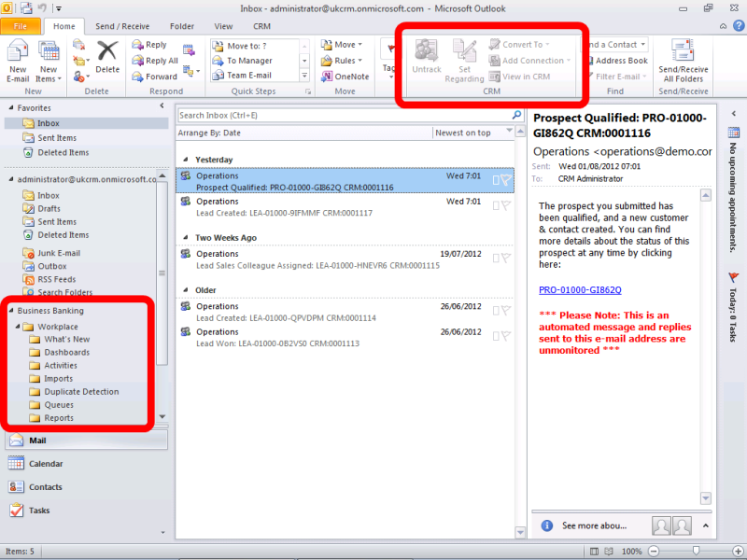Click Arrange By: Date header
This screenshot has height=560, width=747.
pyautogui.click(x=209, y=133)
